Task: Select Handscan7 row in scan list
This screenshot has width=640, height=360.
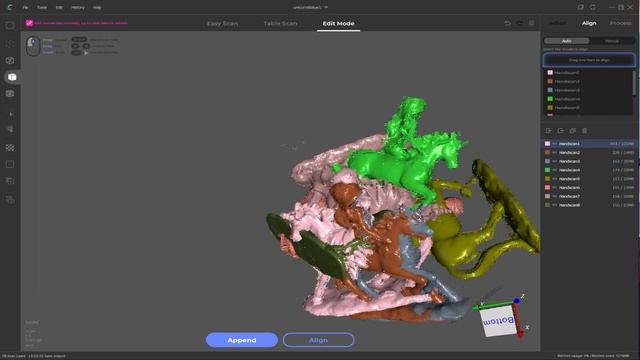Action: click(x=589, y=196)
